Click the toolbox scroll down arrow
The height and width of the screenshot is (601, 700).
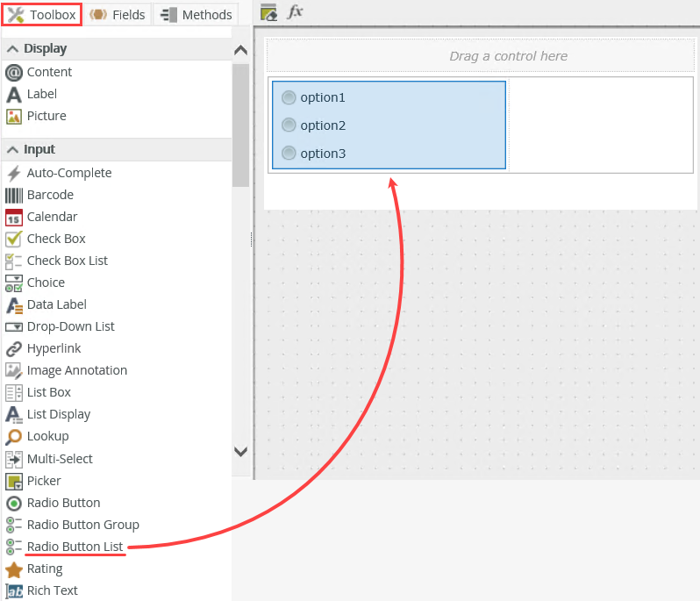(240, 452)
